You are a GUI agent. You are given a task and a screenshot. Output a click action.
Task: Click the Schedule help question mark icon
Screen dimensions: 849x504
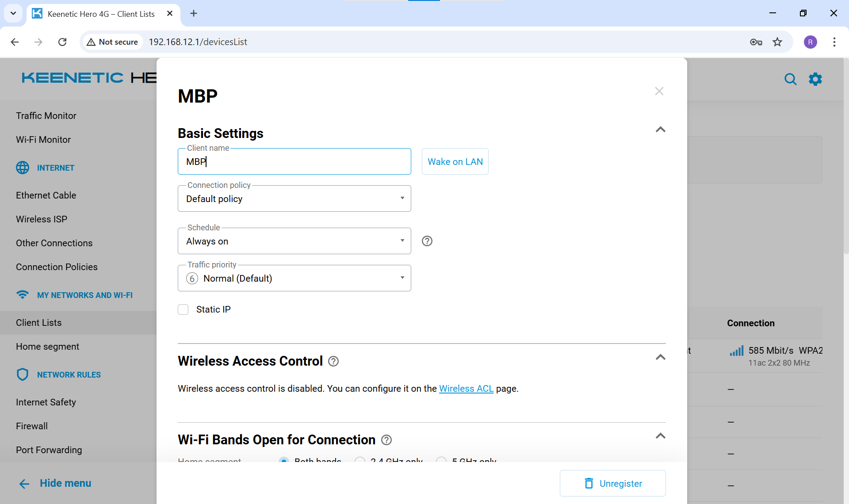click(x=427, y=241)
